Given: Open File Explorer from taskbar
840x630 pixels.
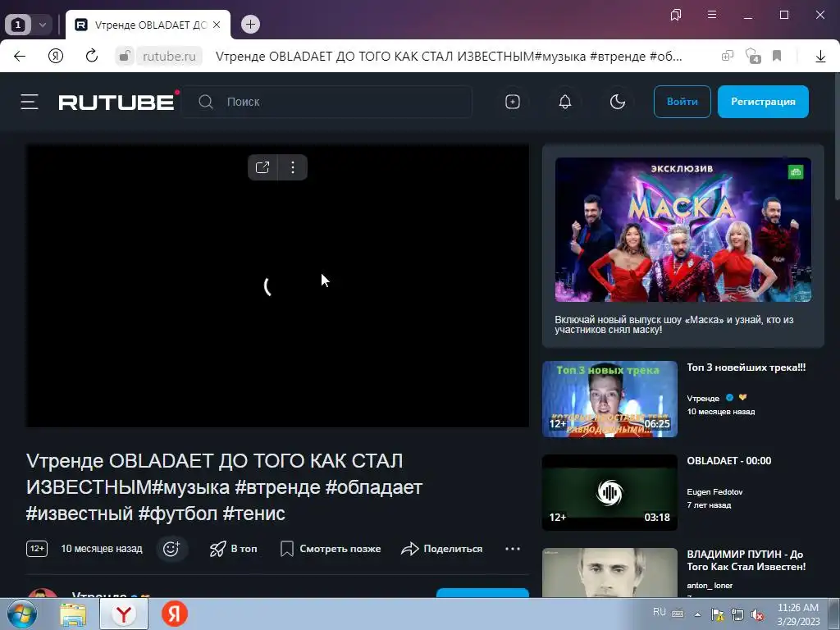Looking at the screenshot, I should tap(73, 614).
